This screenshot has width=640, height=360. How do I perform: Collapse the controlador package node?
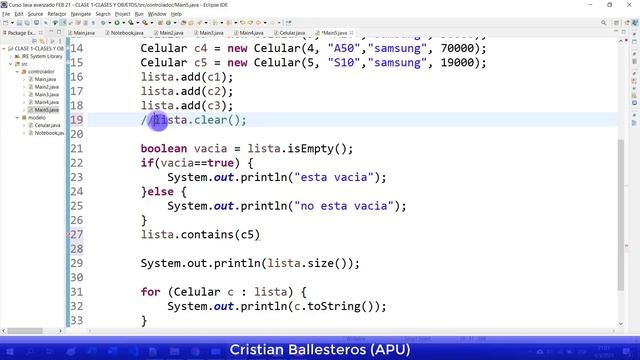[18, 72]
